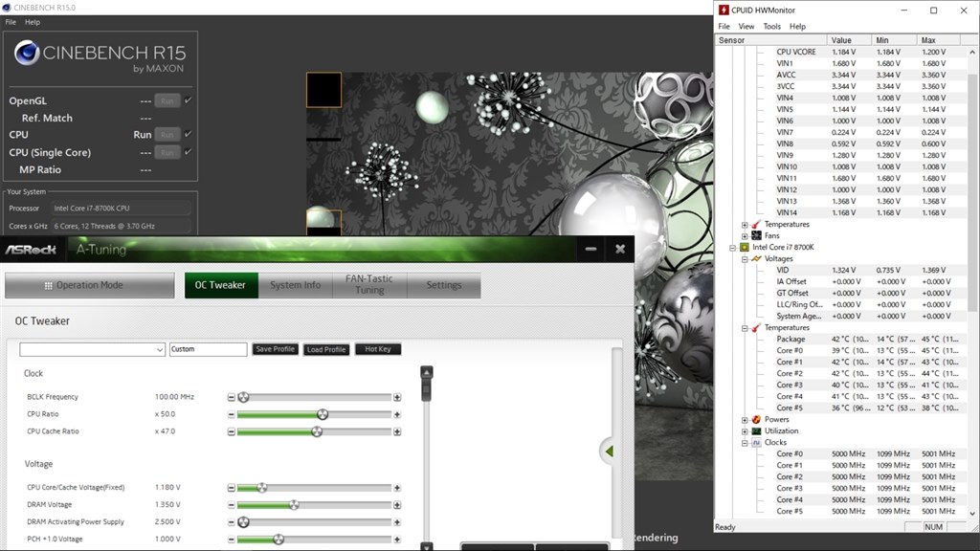Click the Value column header in HWMonitor
This screenshot has width=980, height=551.
tap(849, 40)
